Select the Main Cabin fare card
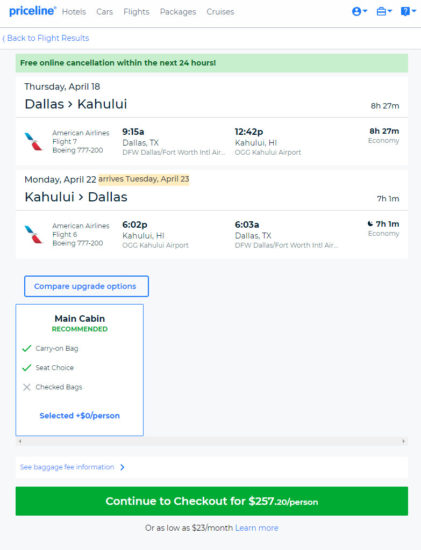 [80, 370]
